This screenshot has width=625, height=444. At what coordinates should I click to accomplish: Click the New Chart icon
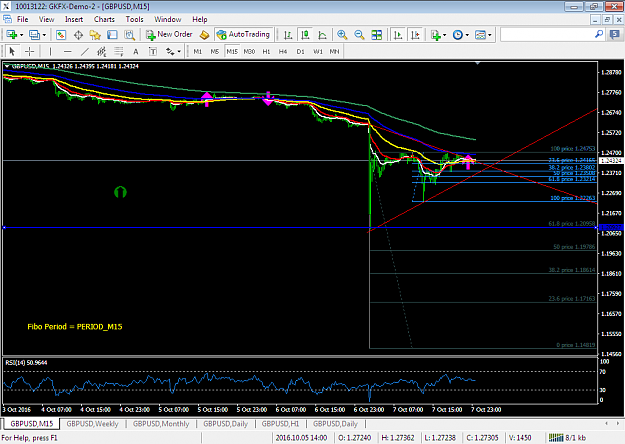point(11,35)
